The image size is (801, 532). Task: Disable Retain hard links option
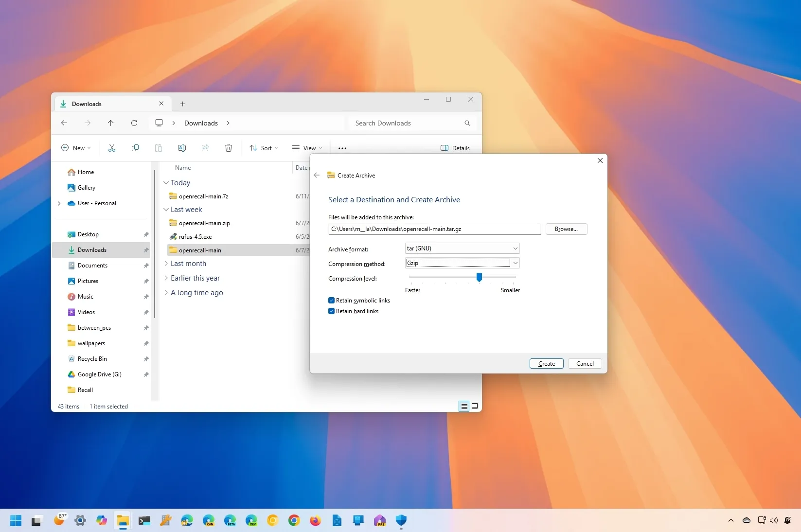(331, 311)
